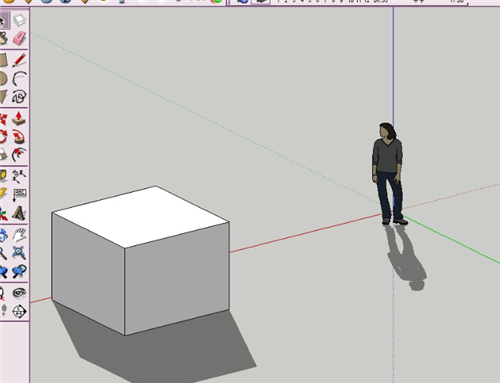Select the Follow Me tool
Viewport: 500px width, 383px height.
(x=19, y=137)
